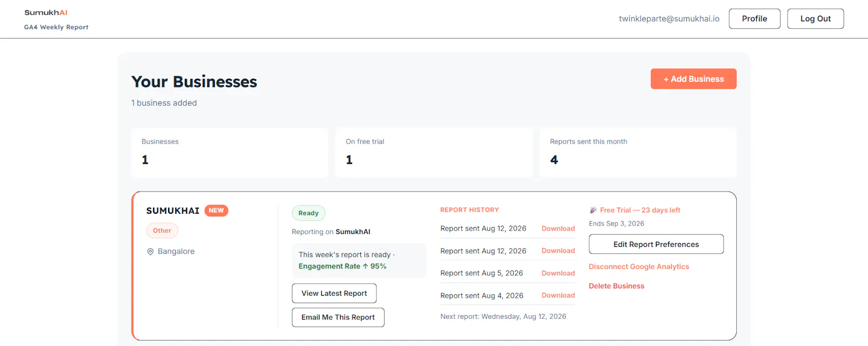868x346 pixels.
Task: Click the twinkleparte@sumukhai.io email address
Action: [669, 18]
